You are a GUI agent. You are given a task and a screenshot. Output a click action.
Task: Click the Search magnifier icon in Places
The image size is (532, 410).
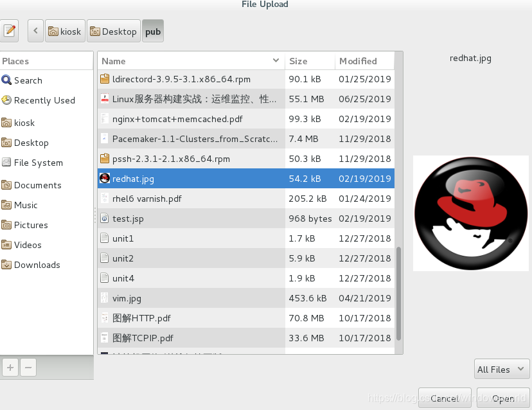[x=6, y=80]
